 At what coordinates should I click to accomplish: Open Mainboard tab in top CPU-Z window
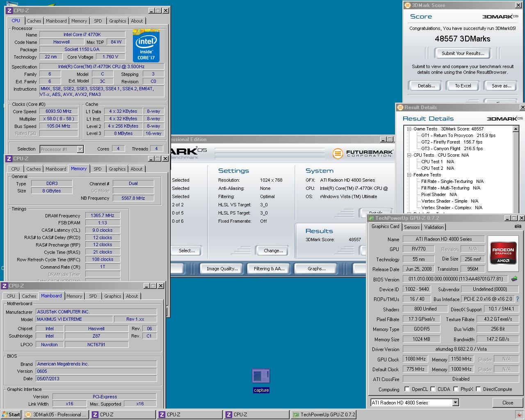coord(56,21)
